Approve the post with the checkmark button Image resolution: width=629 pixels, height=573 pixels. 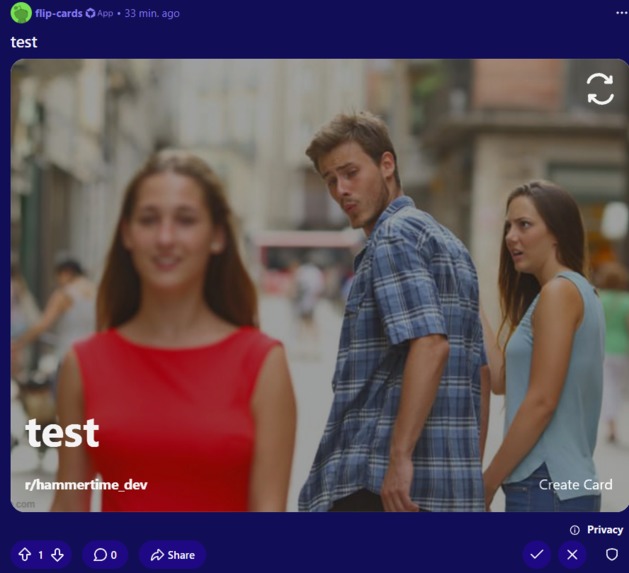click(x=537, y=555)
